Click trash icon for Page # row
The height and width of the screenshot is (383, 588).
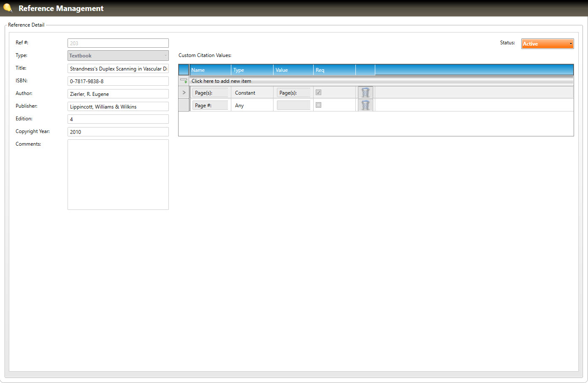click(366, 105)
